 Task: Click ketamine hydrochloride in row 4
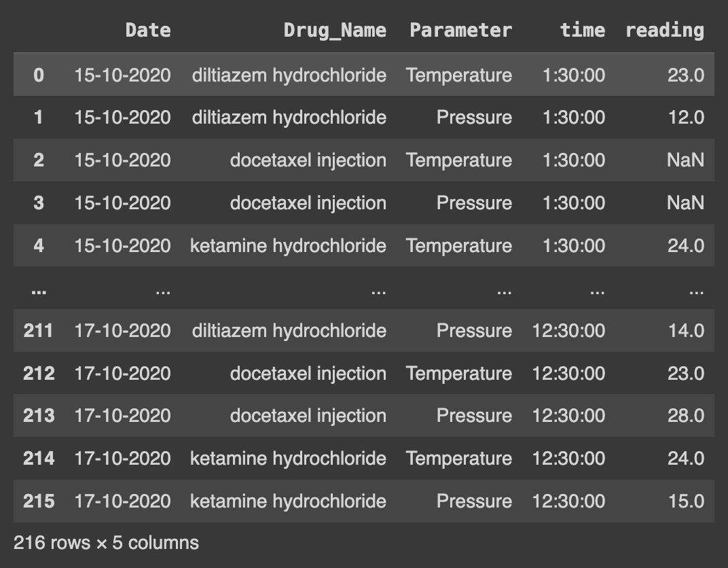pyautogui.click(x=288, y=245)
